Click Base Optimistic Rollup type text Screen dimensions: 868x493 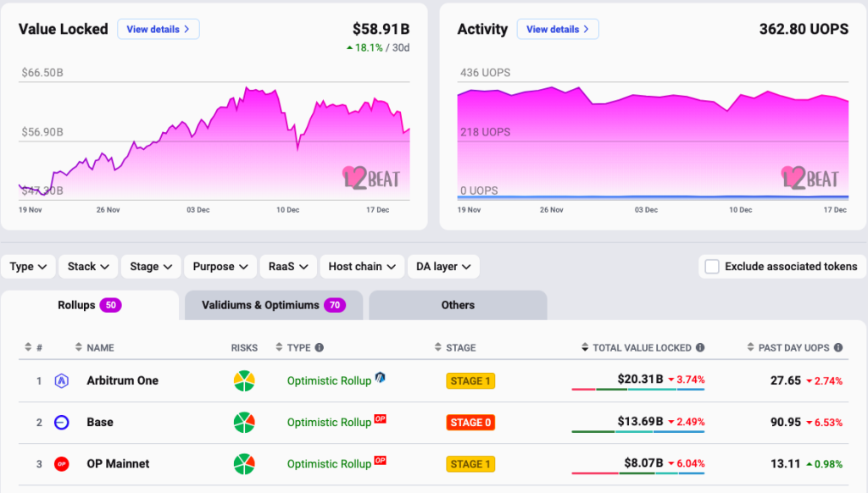(x=329, y=423)
